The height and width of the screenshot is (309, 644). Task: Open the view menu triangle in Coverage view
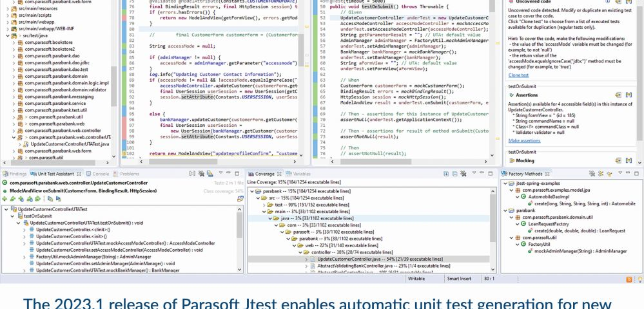[474, 174]
